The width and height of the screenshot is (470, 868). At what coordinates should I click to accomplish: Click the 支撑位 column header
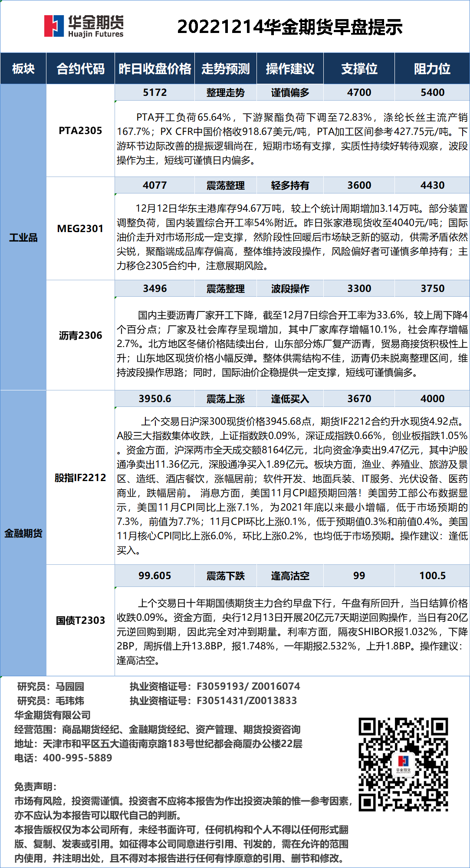click(359, 69)
